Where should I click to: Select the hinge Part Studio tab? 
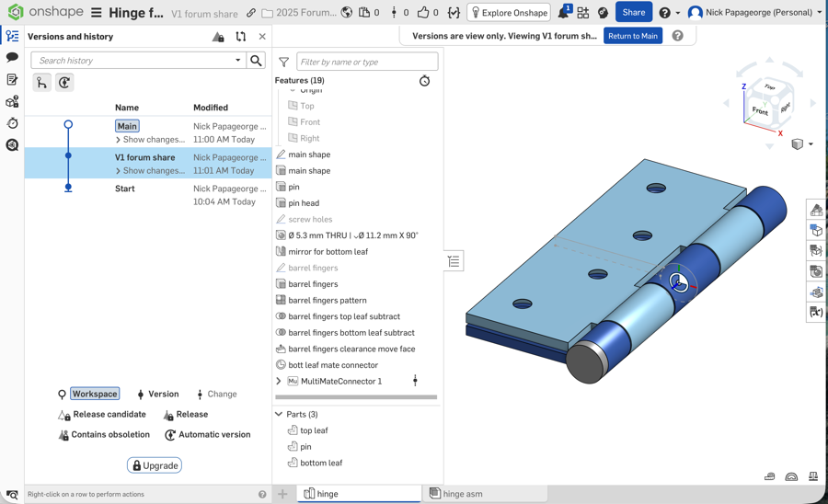point(327,494)
